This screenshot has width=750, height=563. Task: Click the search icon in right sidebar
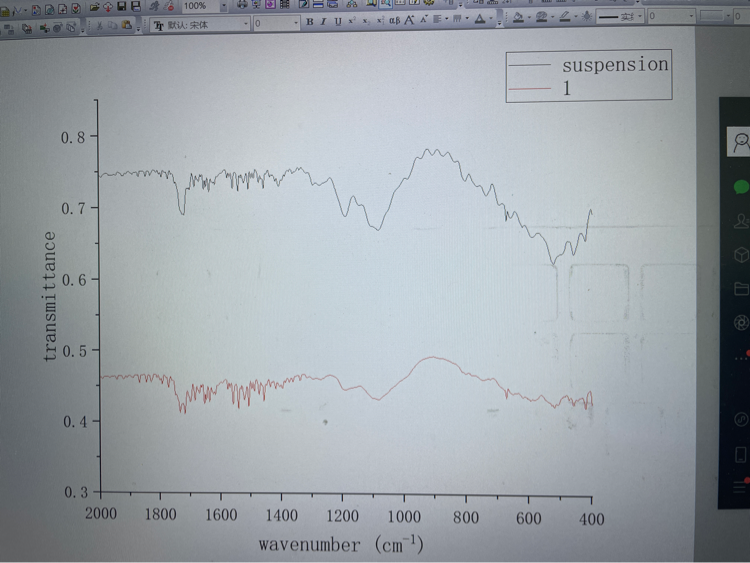click(740, 142)
